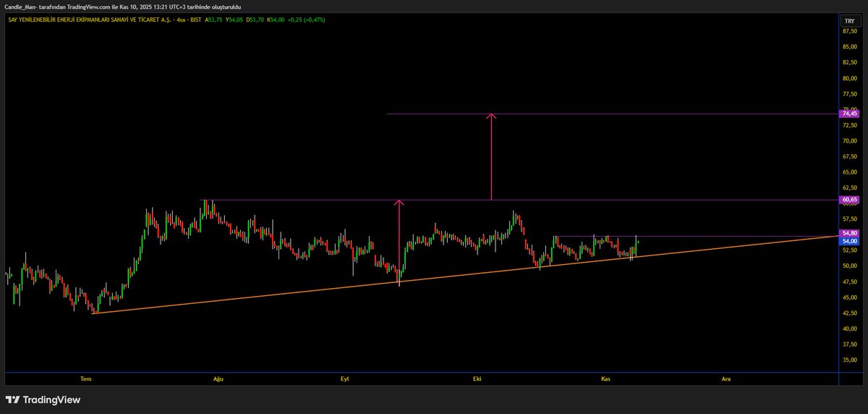Click the 50,00 price axis tick
This screenshot has height=414, width=868.
pos(849,266)
